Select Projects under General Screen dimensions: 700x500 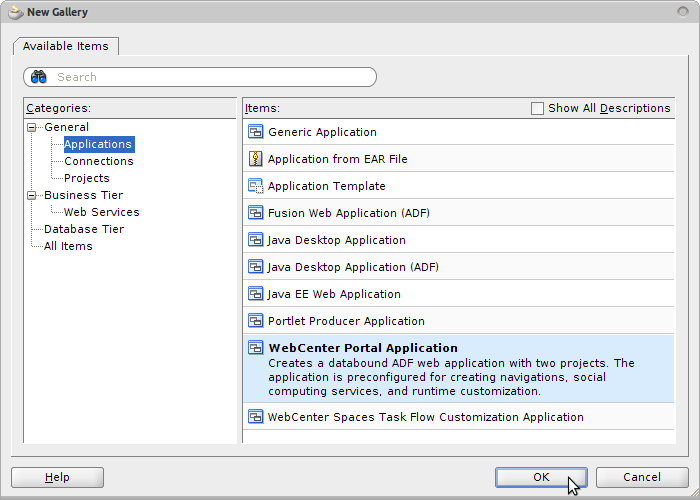point(87,178)
